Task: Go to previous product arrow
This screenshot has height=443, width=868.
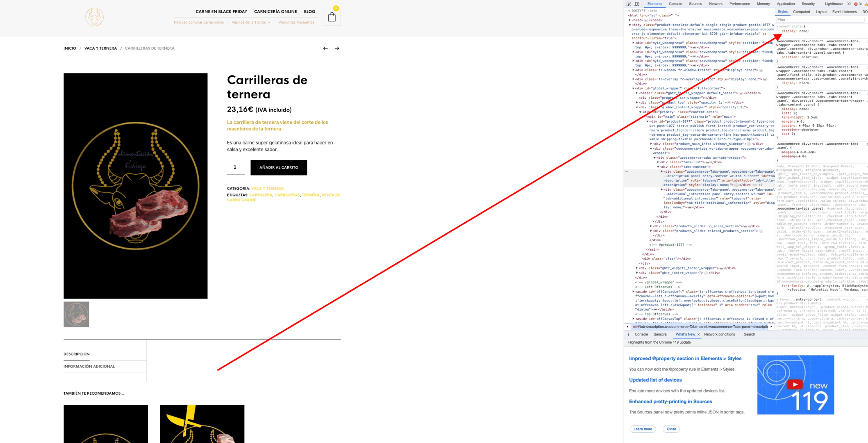Action: coord(325,48)
